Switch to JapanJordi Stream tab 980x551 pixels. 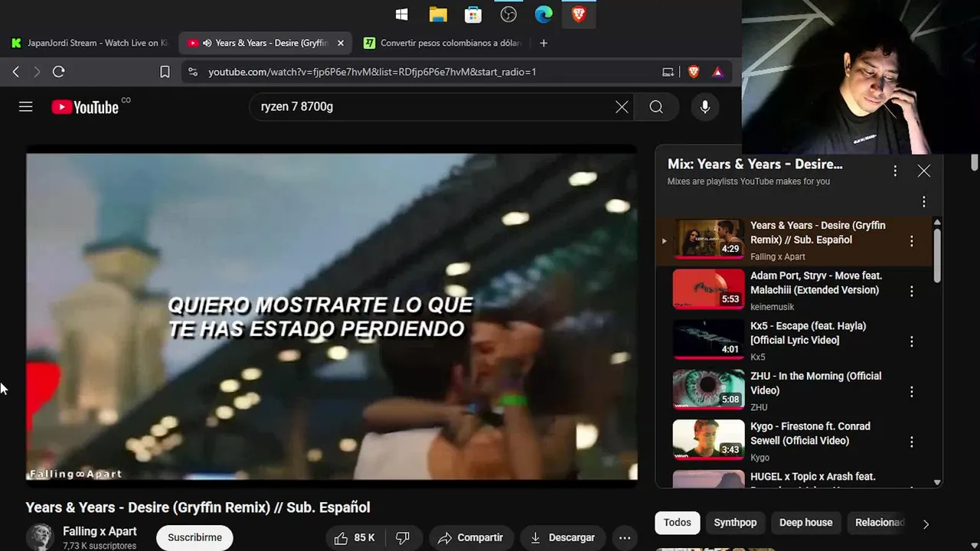click(x=90, y=43)
